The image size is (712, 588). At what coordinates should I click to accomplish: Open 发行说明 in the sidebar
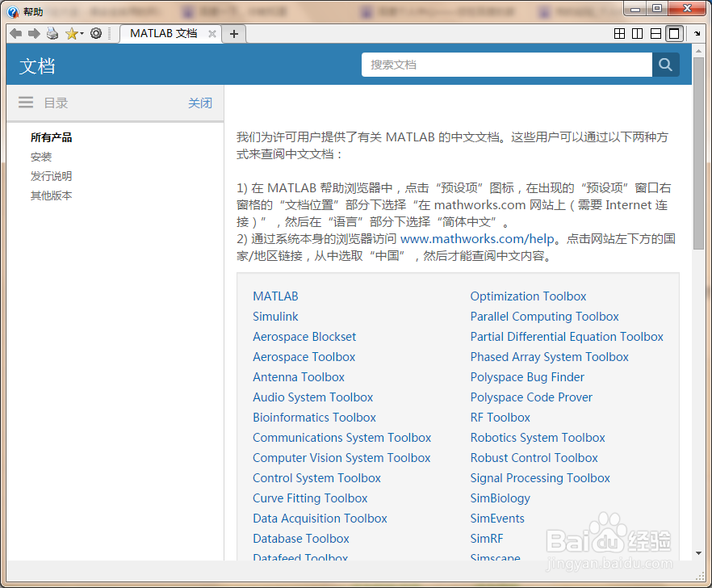tap(52, 176)
